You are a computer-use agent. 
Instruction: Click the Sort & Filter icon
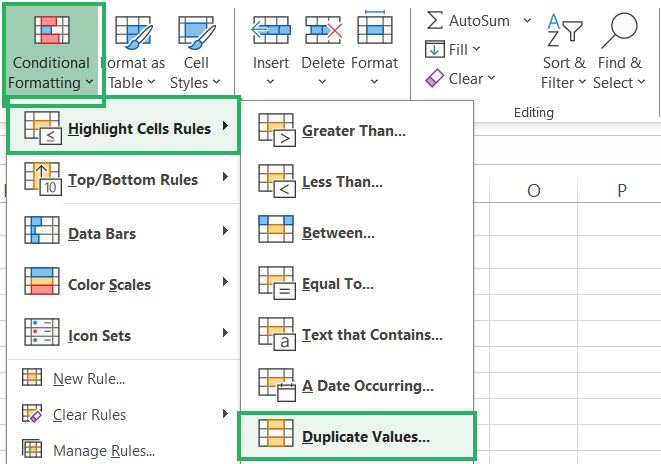coord(564,30)
